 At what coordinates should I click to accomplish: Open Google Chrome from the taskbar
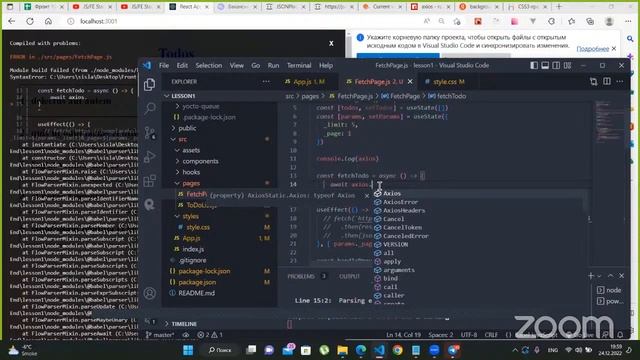pos(397,350)
